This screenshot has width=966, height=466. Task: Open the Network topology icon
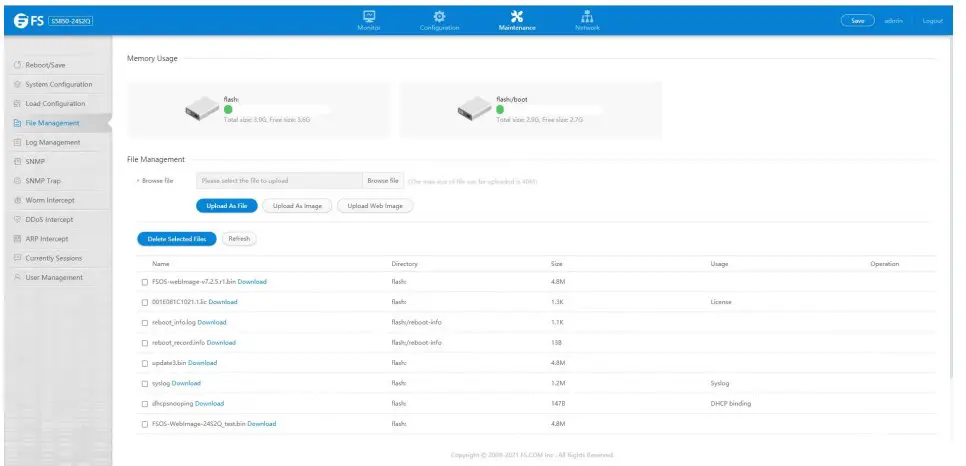[587, 16]
